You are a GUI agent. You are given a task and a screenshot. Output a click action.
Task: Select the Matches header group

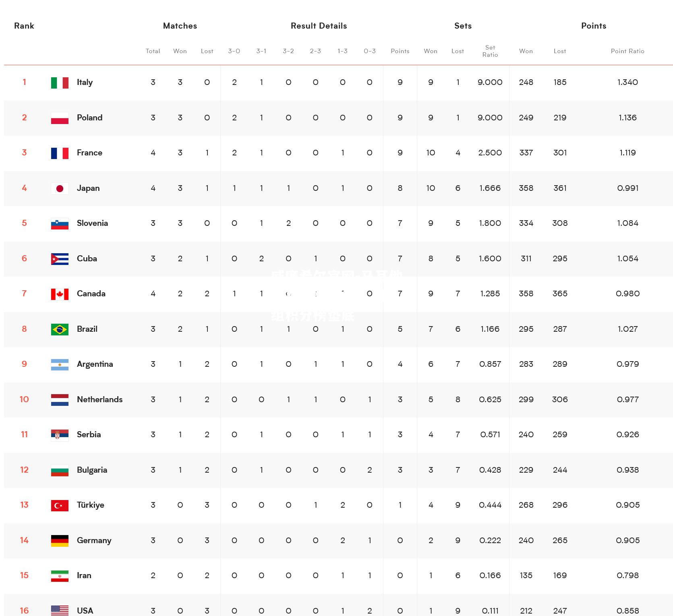pyautogui.click(x=180, y=26)
